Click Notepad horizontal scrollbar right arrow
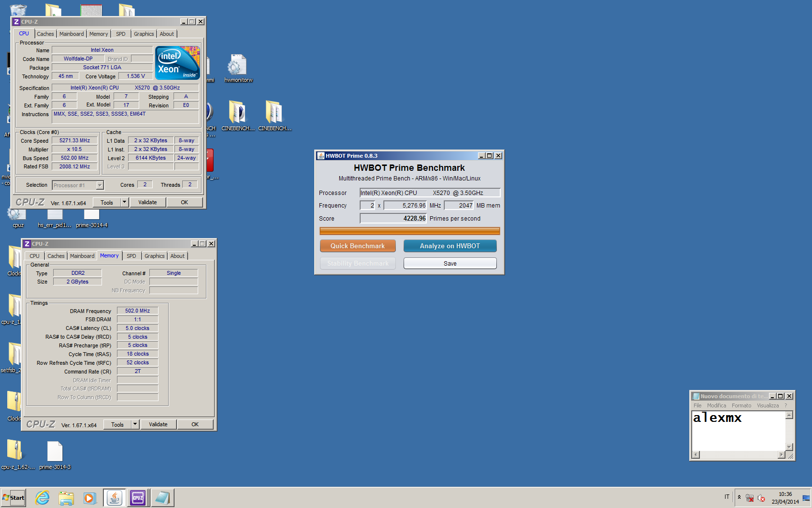This screenshot has height=508, width=812. [x=782, y=455]
